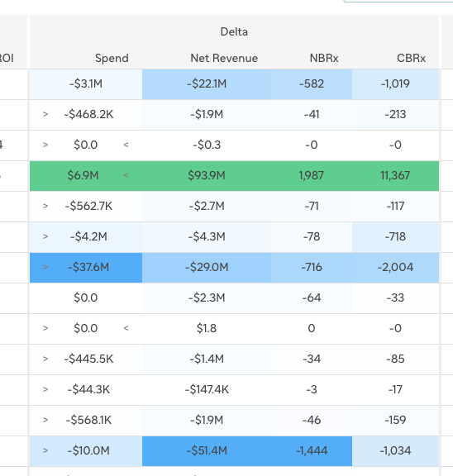Image resolution: width=453 pixels, height=476 pixels.
Task: Select the -213 CBRx cell
Action: pos(395,114)
